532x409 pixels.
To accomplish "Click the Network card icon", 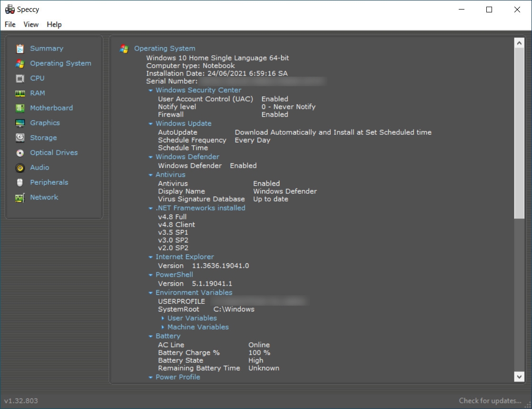I will (20, 198).
